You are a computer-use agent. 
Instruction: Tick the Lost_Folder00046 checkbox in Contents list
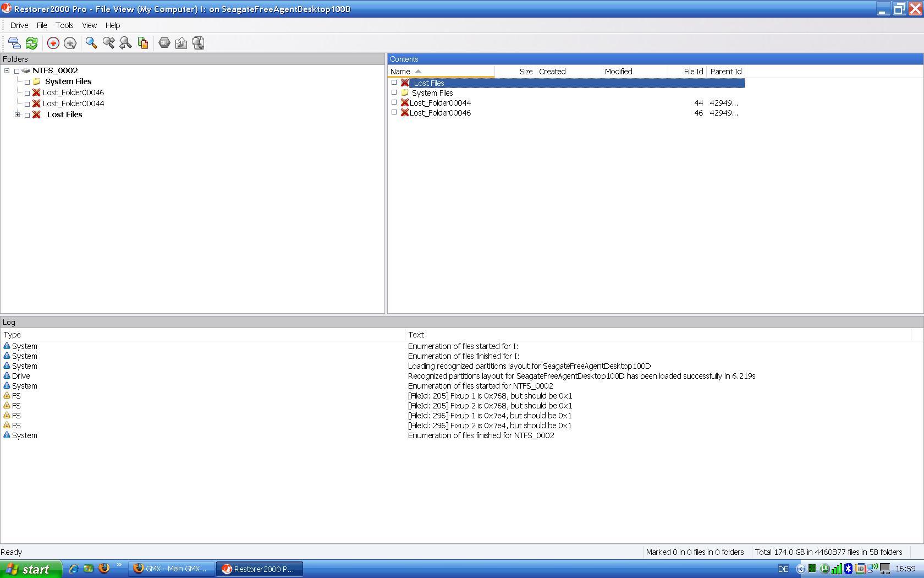tap(394, 112)
